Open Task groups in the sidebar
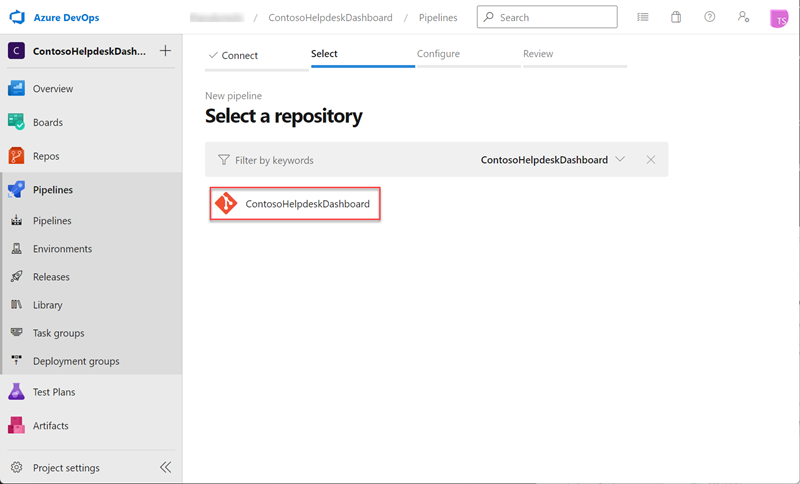The image size is (800, 484). (x=59, y=333)
